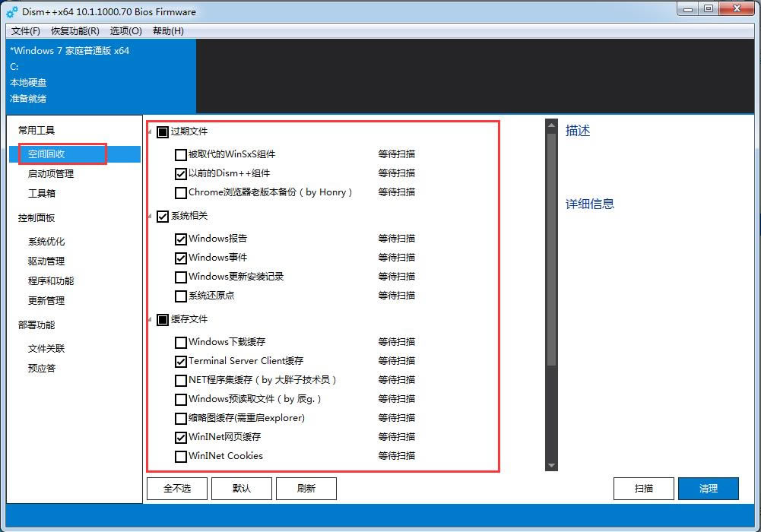Click 等待扫描 status beside 被取代的WinSxS组件
This screenshot has width=761, height=532.
point(397,154)
